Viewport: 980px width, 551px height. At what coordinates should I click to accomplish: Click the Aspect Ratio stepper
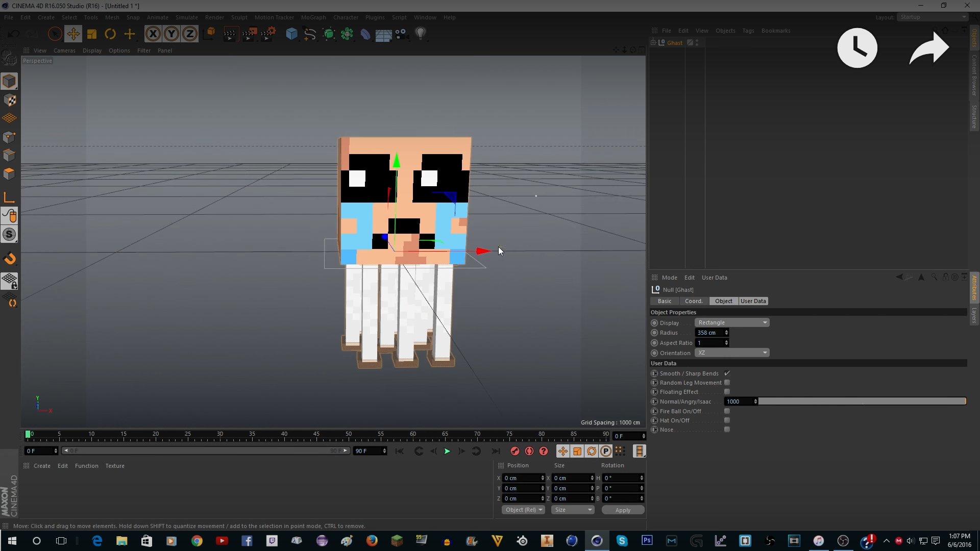(726, 343)
